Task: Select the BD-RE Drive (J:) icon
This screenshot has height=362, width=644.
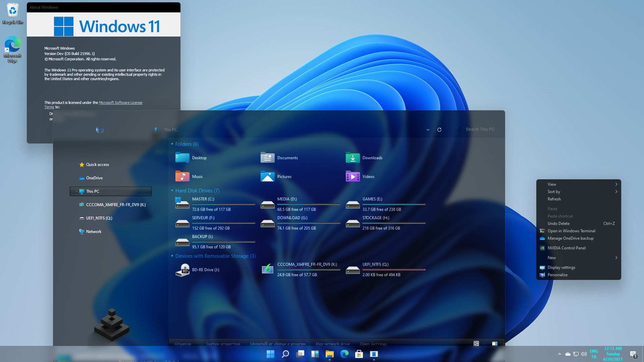Action: (x=182, y=270)
